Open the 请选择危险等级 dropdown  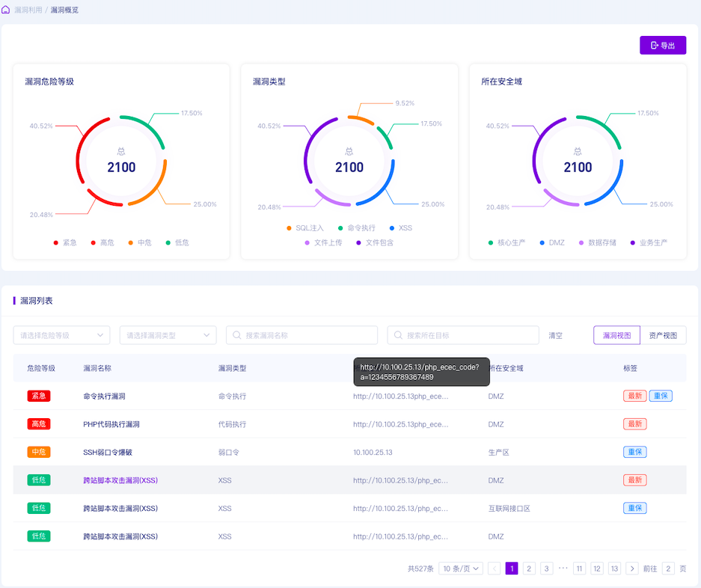point(61,335)
